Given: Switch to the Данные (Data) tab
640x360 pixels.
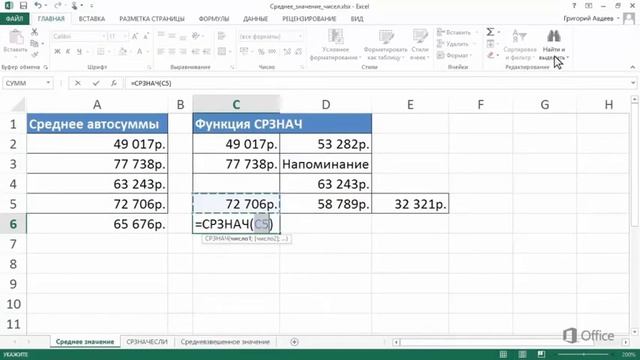Looking at the screenshot, I should [256, 19].
